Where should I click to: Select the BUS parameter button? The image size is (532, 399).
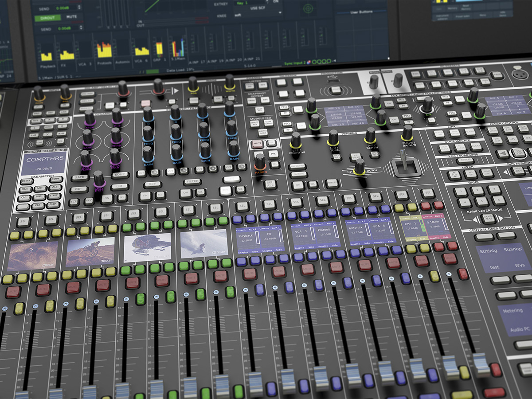(x=39, y=197)
